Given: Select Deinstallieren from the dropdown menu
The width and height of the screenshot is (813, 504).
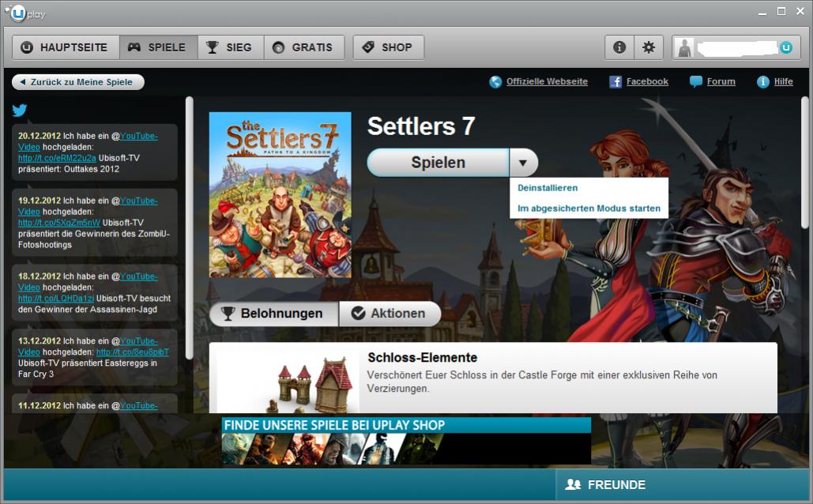Looking at the screenshot, I should [548, 188].
